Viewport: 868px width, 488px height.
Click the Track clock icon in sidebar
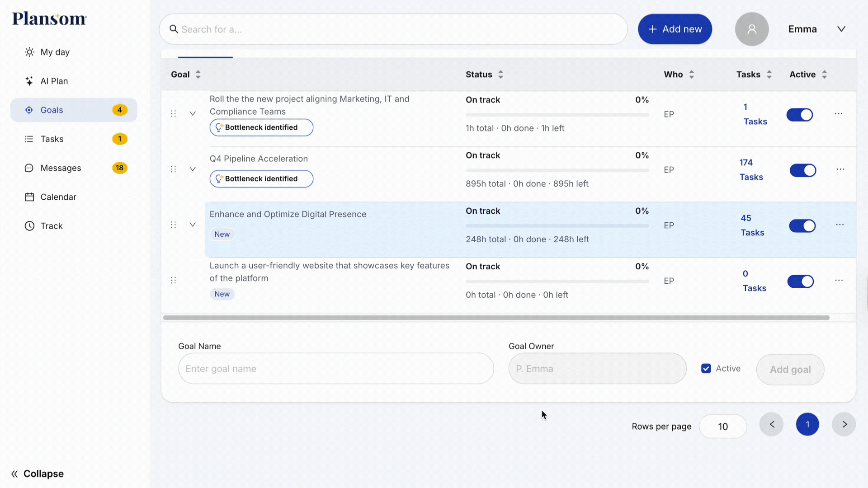coord(29,226)
